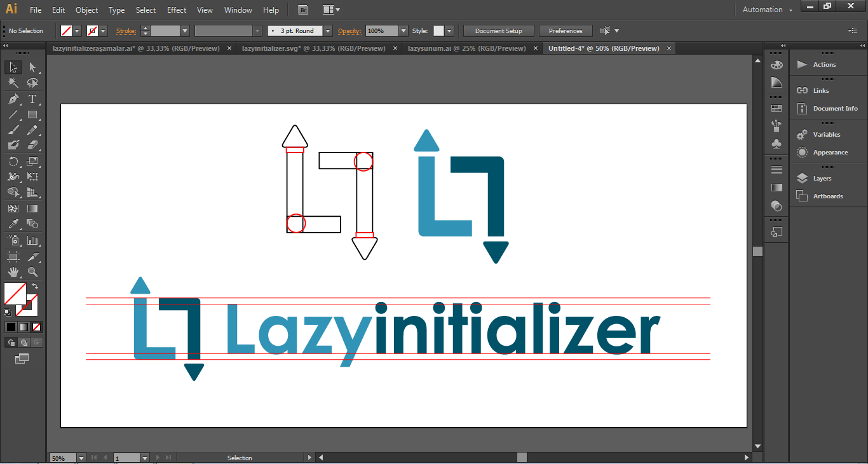Open the Color panel icon in dock
The width and height of the screenshot is (868, 464).
[776, 64]
